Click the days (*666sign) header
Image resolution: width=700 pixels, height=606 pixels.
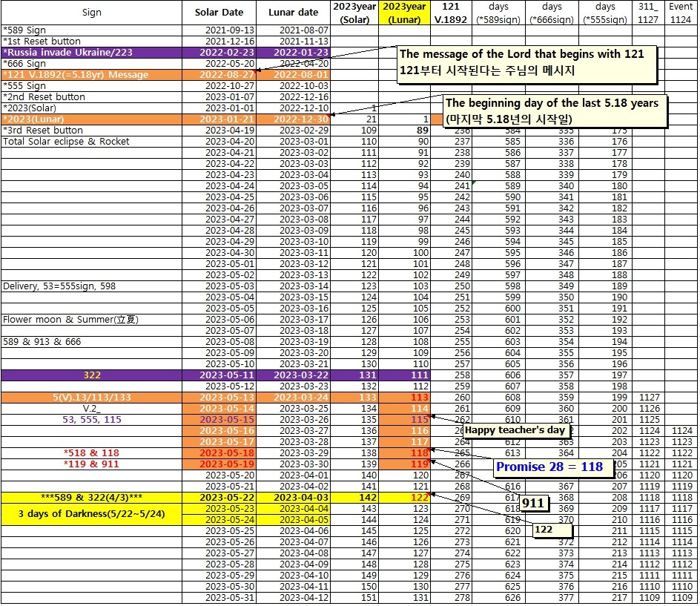pos(552,13)
